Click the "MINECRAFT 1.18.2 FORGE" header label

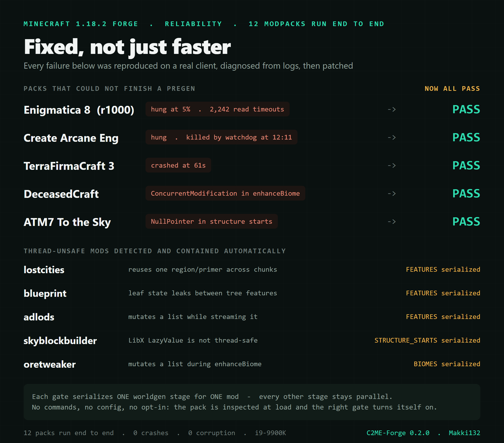81,24
